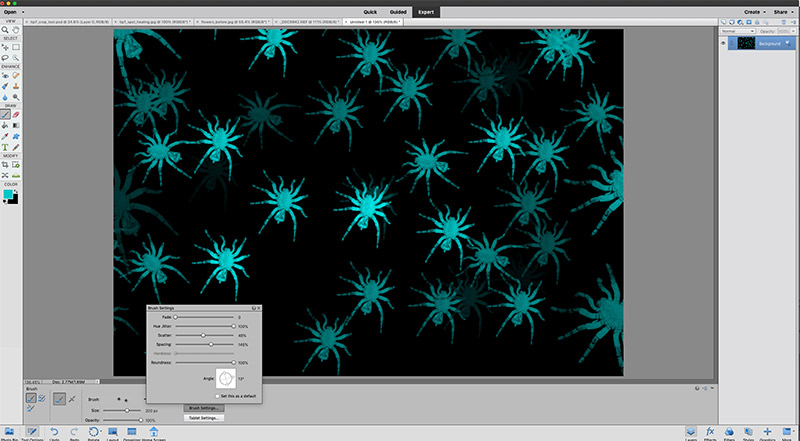Select the Red Eye Removal tool

pos(5,76)
